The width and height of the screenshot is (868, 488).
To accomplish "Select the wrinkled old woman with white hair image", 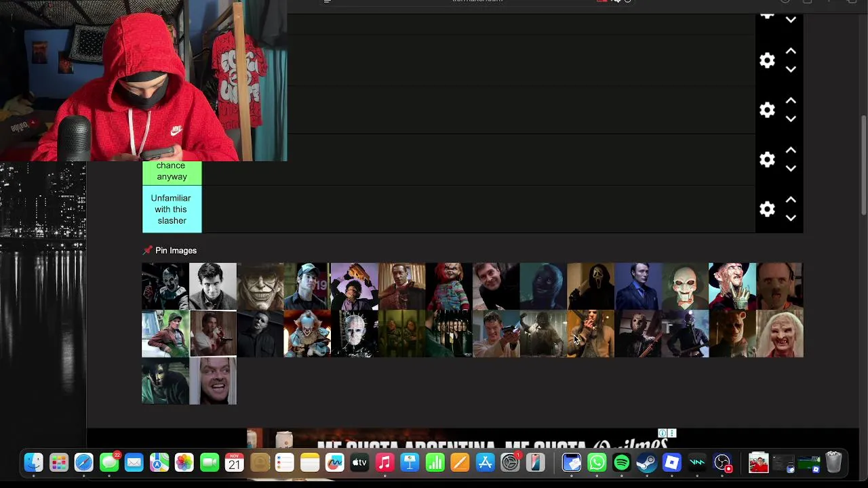I will (779, 334).
